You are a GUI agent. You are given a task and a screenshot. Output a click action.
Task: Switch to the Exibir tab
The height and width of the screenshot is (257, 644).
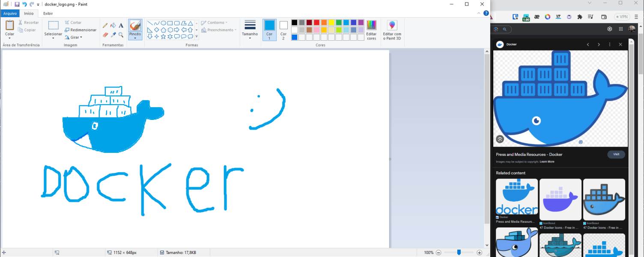click(48, 13)
